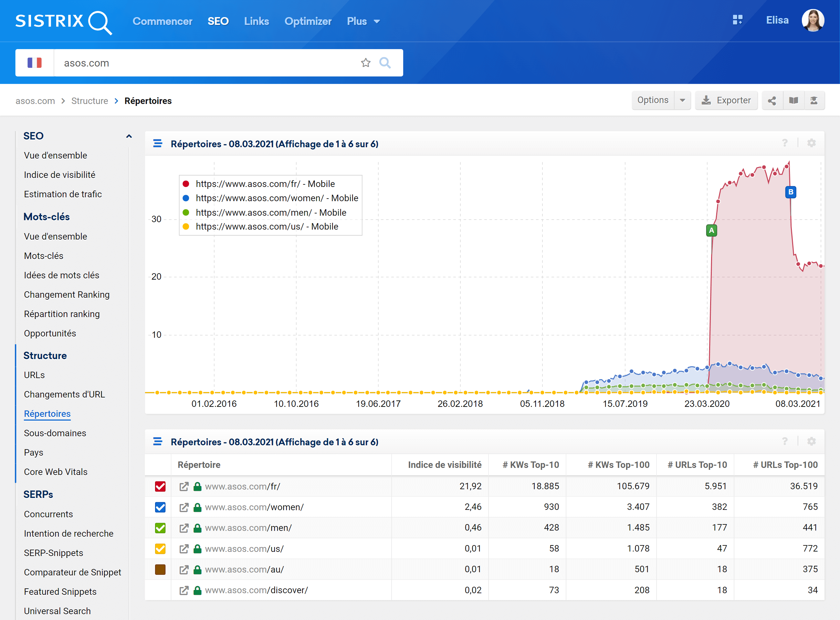Click the table help question mark
The height and width of the screenshot is (620, 840).
click(x=784, y=441)
